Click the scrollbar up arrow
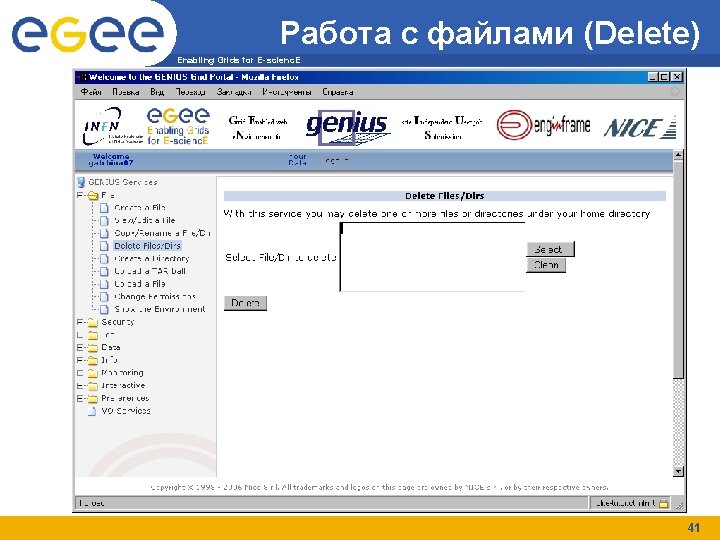Image resolution: width=720 pixels, height=540 pixels. pos(678,155)
